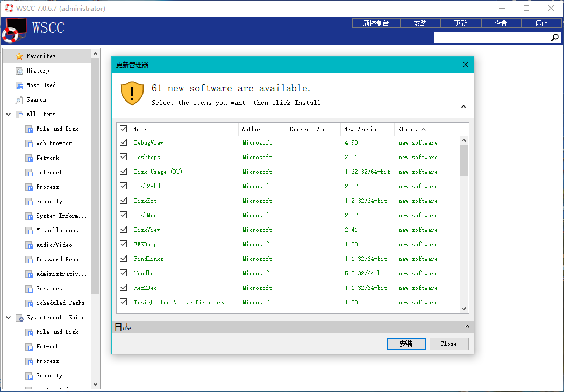564x392 pixels.
Task: Uncheck the Disk2vhd checkbox
Action: (123, 186)
